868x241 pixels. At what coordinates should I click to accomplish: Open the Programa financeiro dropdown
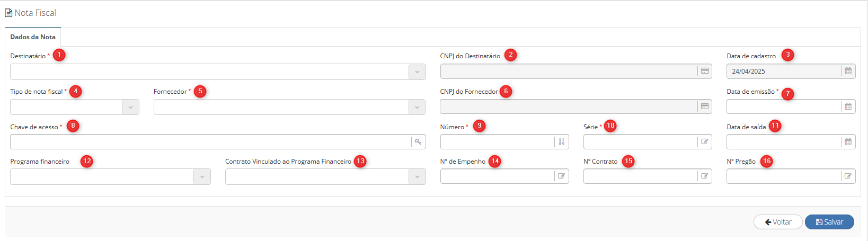tap(202, 177)
